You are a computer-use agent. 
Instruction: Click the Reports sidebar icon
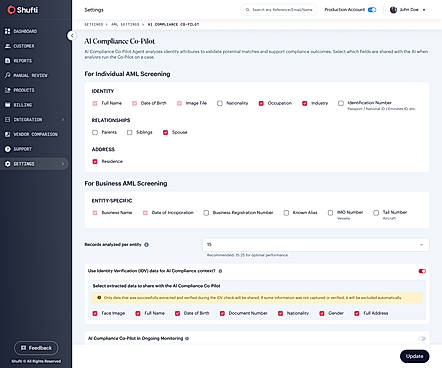tap(7, 60)
